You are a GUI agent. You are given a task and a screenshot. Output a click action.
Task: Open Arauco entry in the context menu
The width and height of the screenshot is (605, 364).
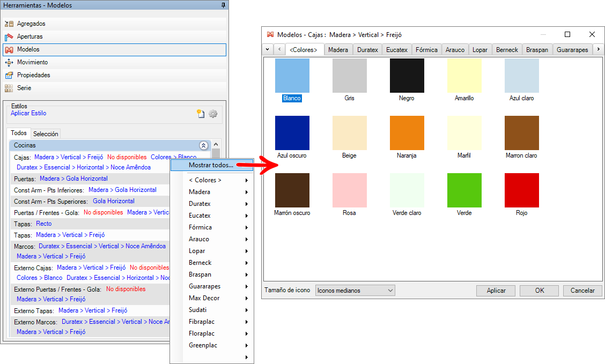[x=212, y=239]
